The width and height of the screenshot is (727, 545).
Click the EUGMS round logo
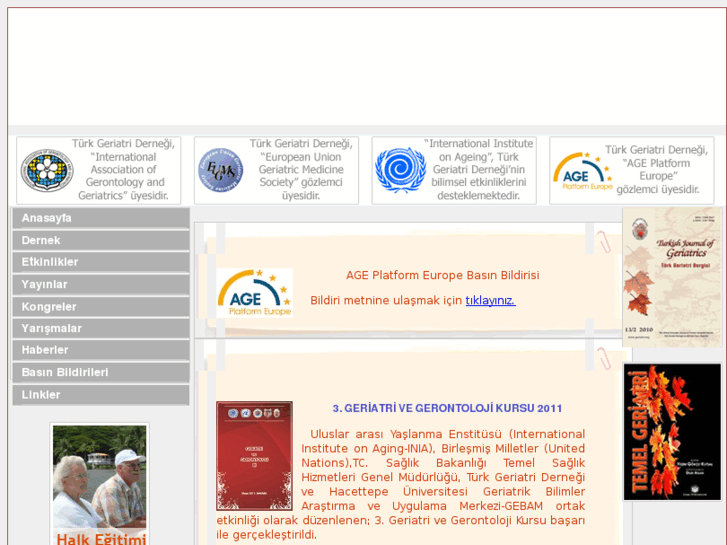[x=221, y=170]
